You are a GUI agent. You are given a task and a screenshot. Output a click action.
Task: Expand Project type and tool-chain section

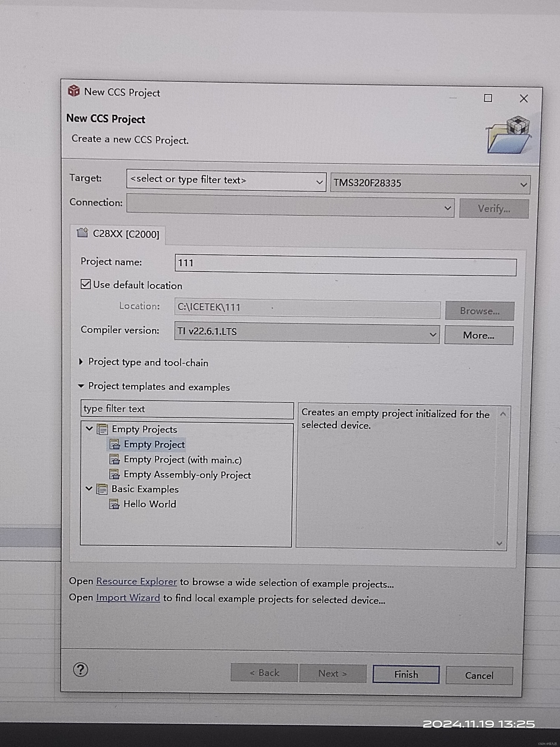point(81,362)
